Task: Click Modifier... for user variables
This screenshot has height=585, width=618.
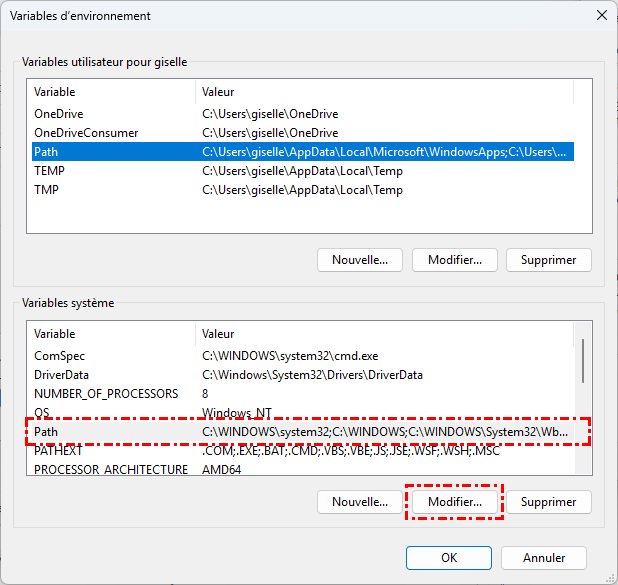Action: click(454, 260)
